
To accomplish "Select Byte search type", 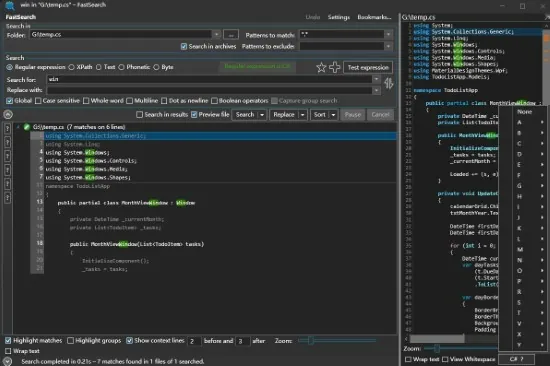I will (x=156, y=67).
